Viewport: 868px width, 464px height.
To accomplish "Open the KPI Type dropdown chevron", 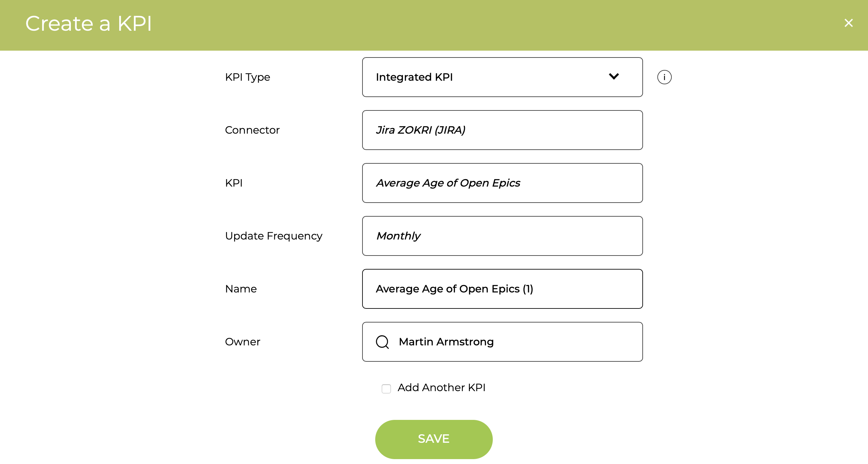I will (x=614, y=76).
